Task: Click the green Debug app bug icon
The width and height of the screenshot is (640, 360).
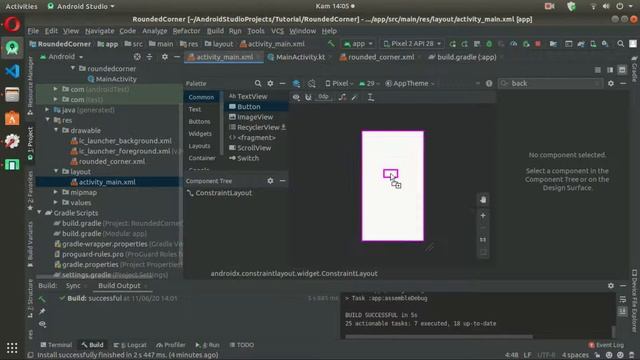Action: coord(489,44)
